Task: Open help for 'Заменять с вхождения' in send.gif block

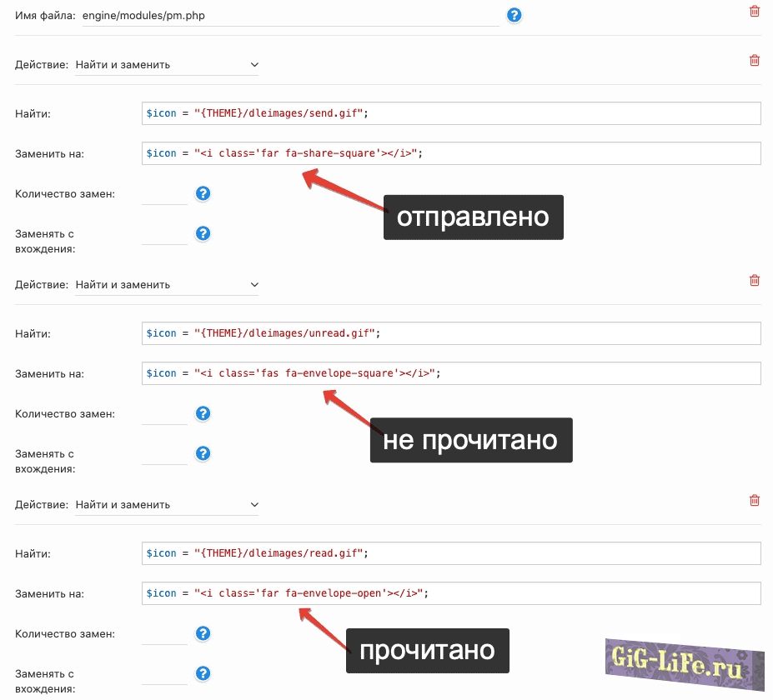Action: [203, 234]
